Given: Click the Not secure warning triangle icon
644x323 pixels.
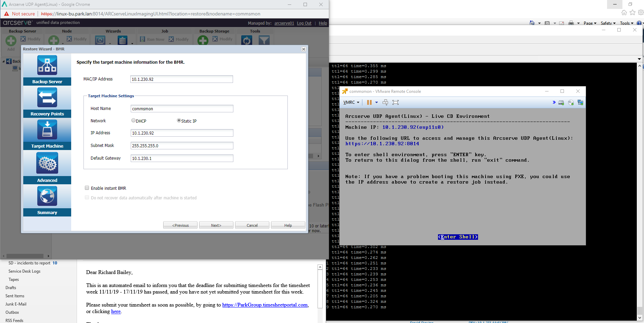Looking at the screenshot, I should [7, 14].
